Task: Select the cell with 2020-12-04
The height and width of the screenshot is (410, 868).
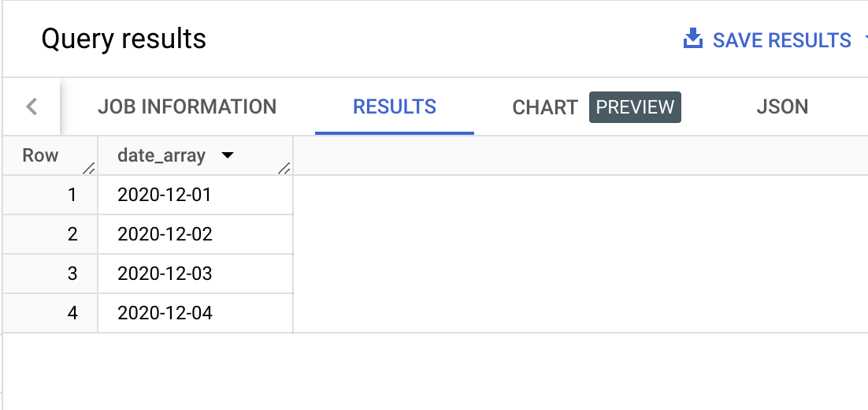Action: 195,313
